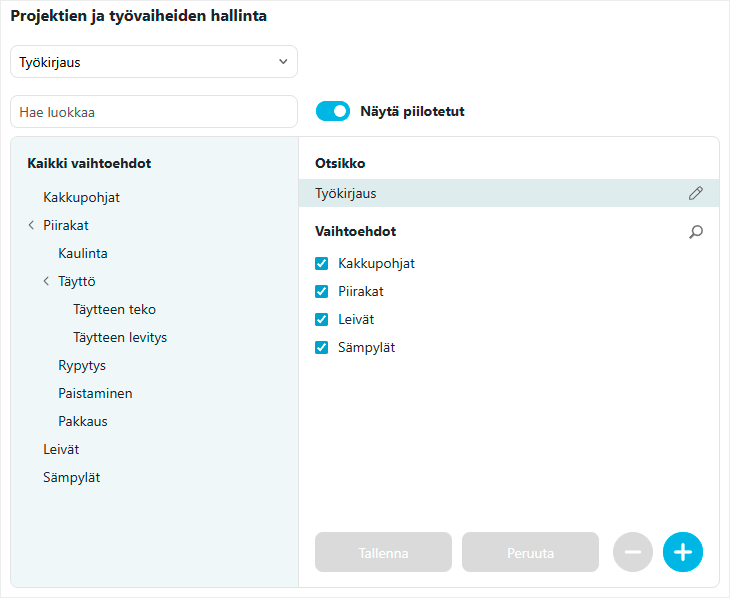The image size is (730, 598).
Task: Click the Peruuta button
Action: [530, 552]
